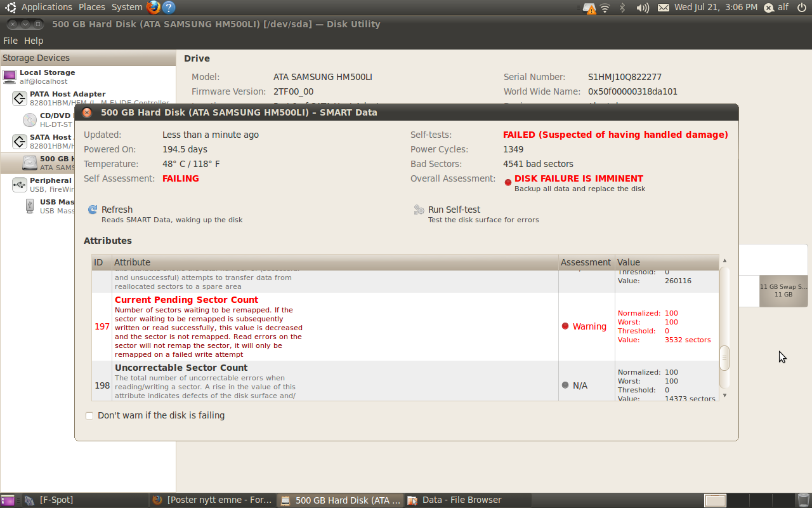Start Run Self-test for the disk
Screen dimensions: 812x508
(x=476, y=214)
